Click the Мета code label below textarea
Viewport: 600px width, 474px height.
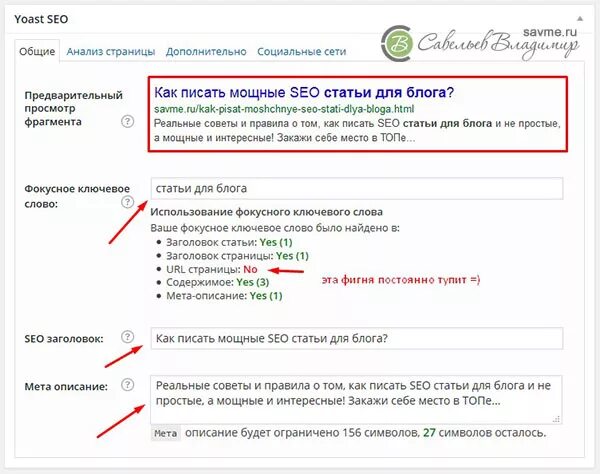tap(165, 433)
